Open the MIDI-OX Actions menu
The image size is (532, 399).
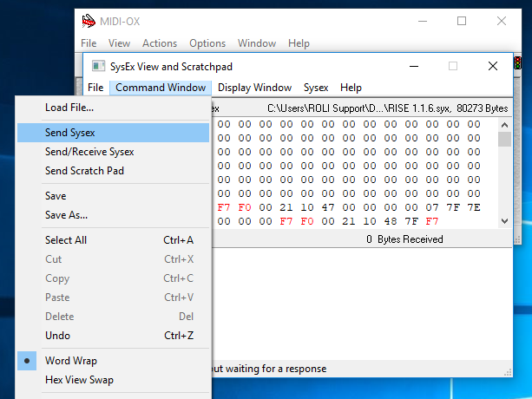point(160,43)
